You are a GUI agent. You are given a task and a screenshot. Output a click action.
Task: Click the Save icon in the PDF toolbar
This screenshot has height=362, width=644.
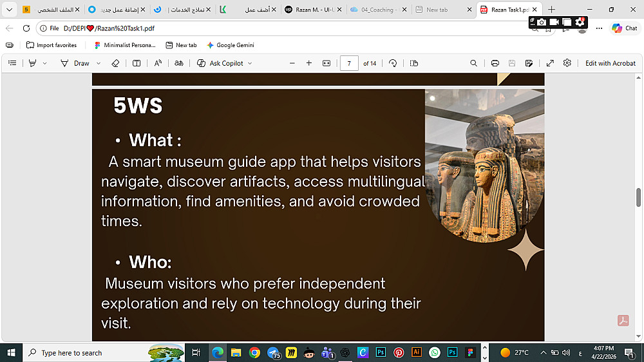(512, 63)
